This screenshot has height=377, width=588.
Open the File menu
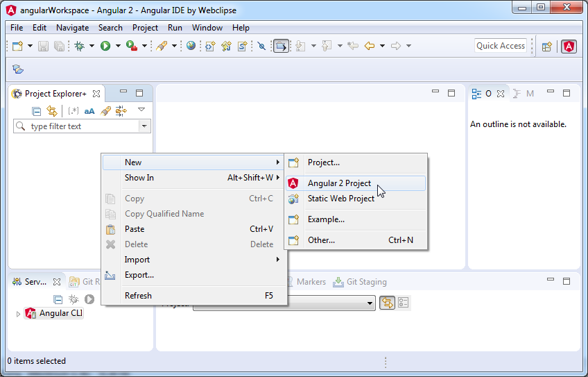17,28
